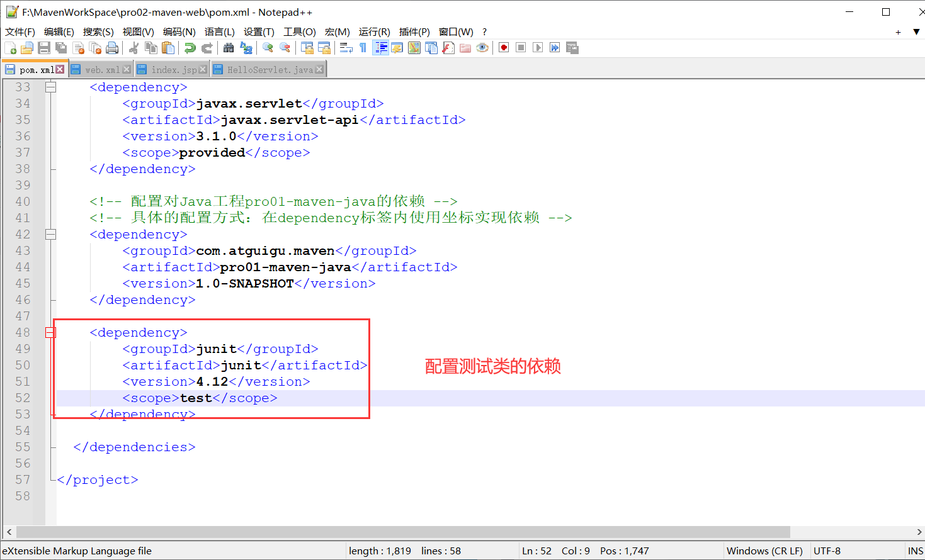Close the HelloServlet.java tab
The image size is (925, 560).
[319, 69]
